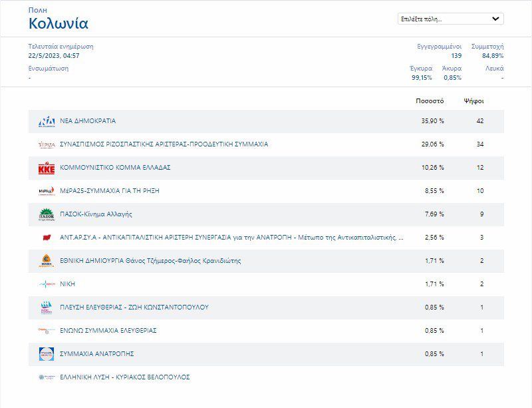The width and height of the screenshot is (532, 408).
Task: Click the Κολωνία city heading
Action: tap(59, 23)
